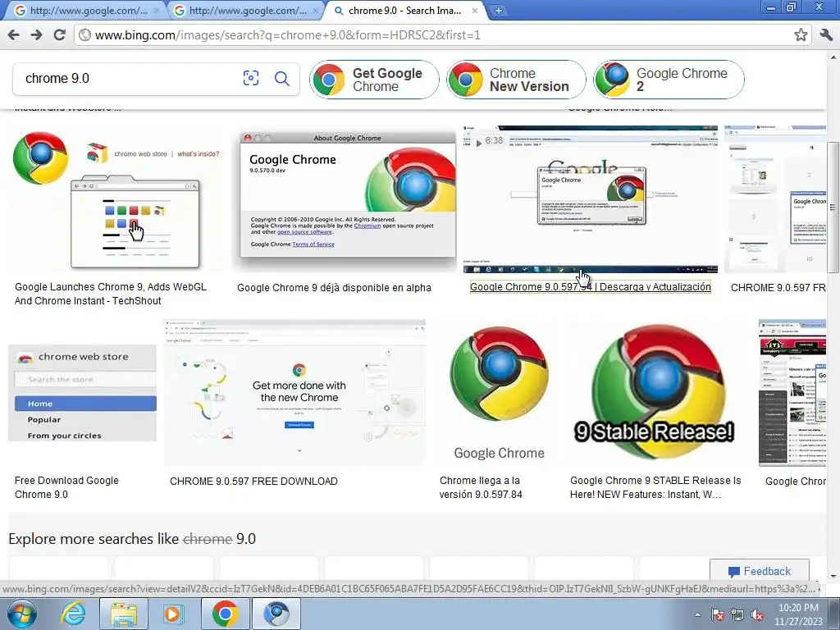
Task: Reload the page with refresh icon
Action: (59, 35)
